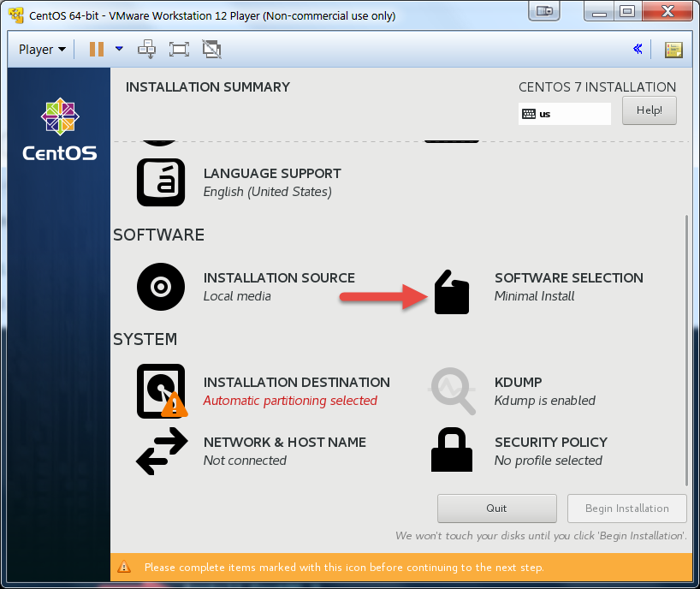Open Security Policy lock icon
Screen dimensions: 700x589
(452, 449)
